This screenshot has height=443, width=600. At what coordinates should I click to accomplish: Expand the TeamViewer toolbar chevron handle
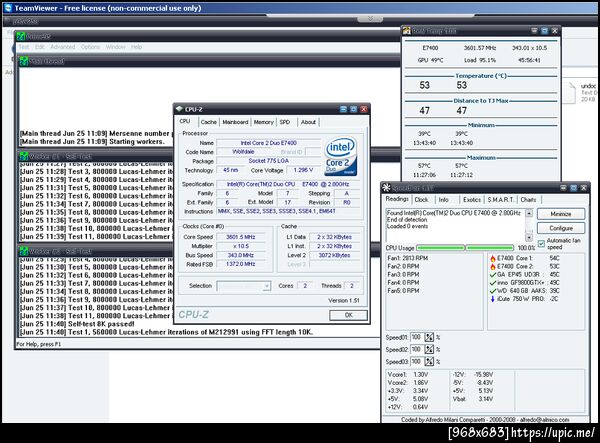click(x=370, y=19)
